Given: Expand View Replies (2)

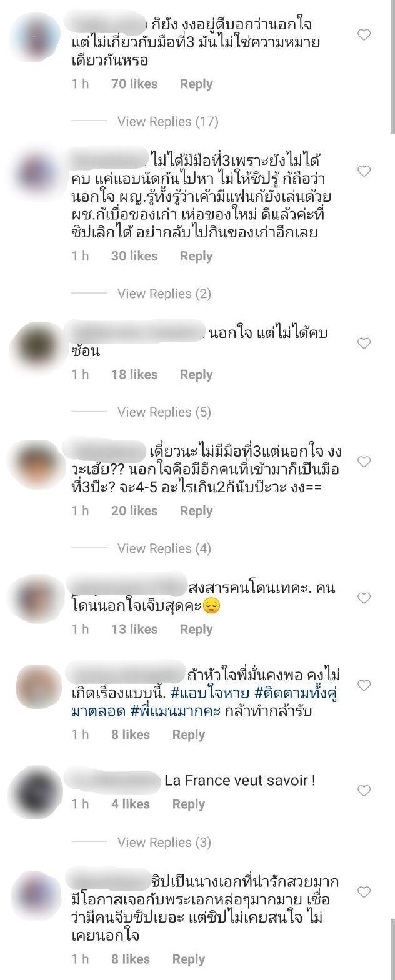Looking at the screenshot, I should (164, 294).
